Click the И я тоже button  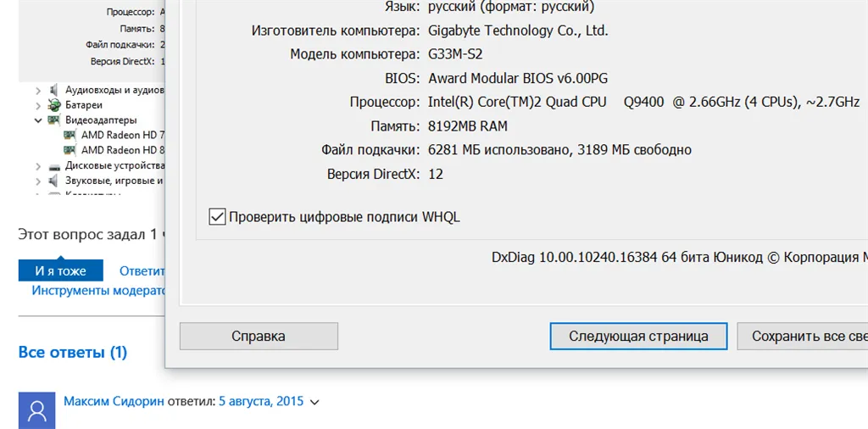point(60,270)
